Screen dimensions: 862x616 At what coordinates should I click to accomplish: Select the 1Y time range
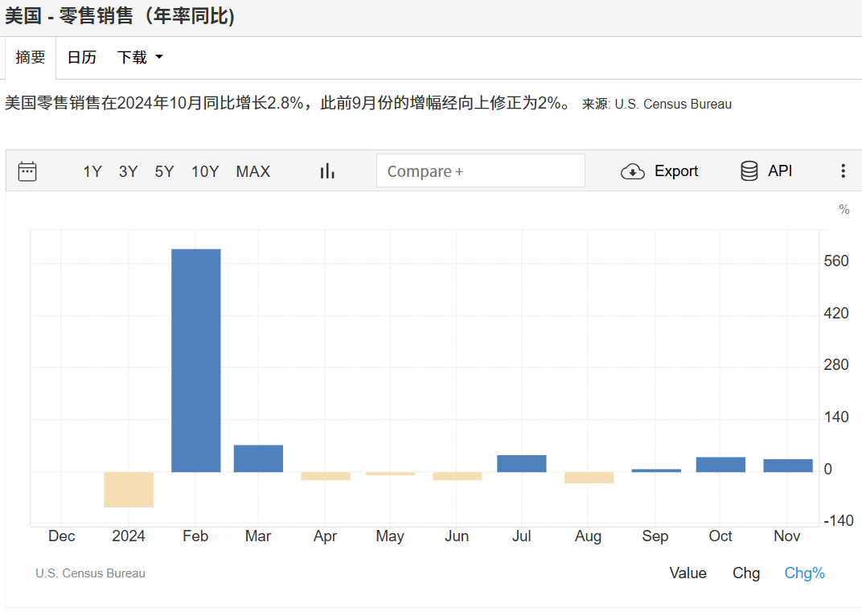coord(92,171)
